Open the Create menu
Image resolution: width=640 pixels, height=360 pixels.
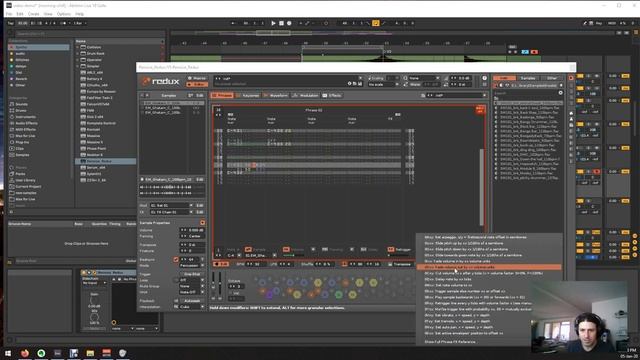coord(33,14)
